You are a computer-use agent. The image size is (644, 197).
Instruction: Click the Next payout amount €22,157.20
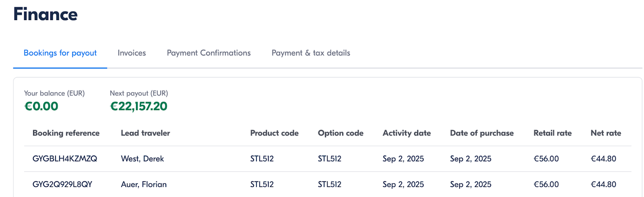139,107
